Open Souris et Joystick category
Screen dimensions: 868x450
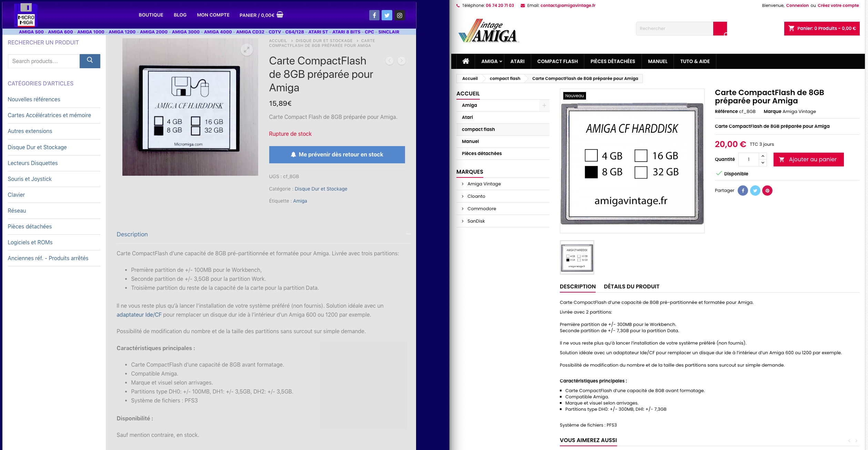click(30, 179)
